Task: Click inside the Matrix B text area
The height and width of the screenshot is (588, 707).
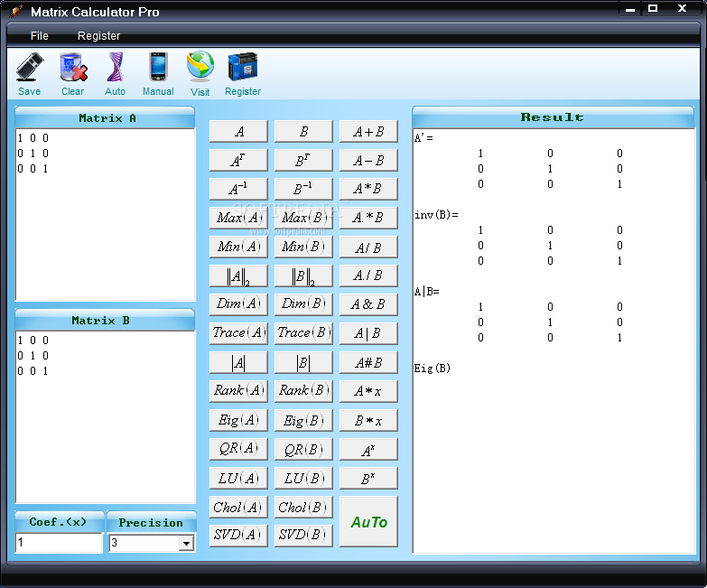Action: 105,416
